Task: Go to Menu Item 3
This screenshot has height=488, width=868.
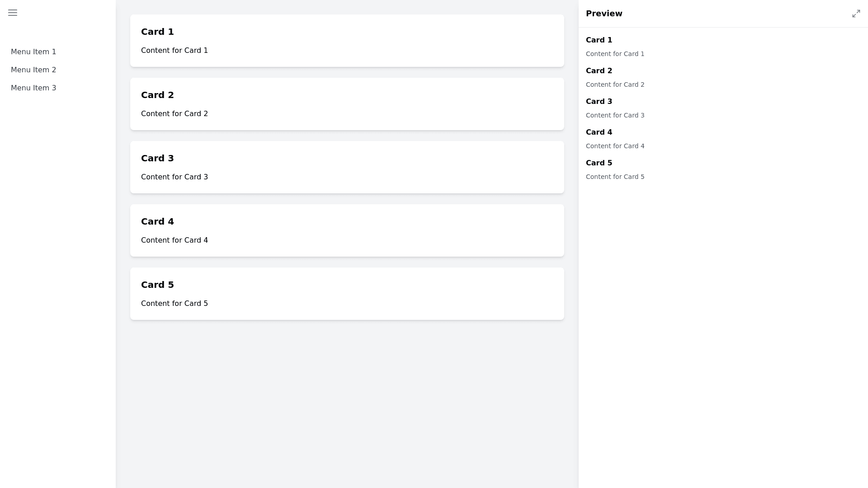Action: [33, 88]
